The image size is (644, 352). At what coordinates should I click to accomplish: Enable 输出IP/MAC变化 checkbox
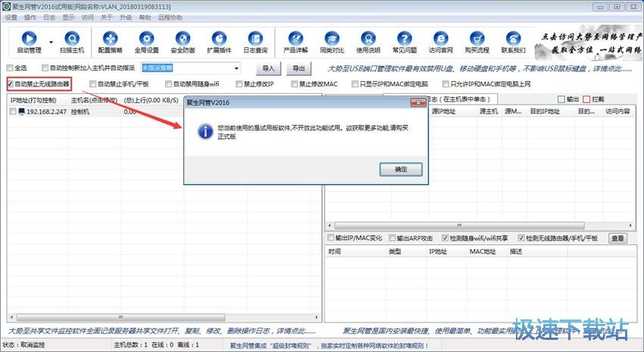coord(330,237)
